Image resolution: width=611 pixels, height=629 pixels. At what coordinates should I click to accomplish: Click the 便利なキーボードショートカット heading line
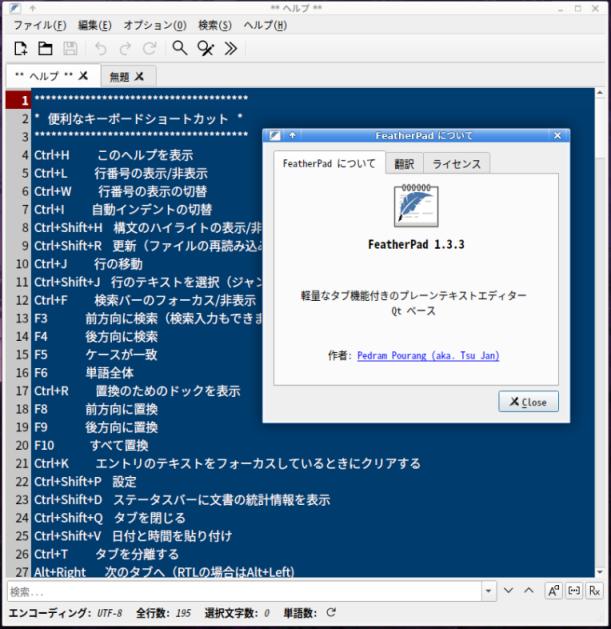click(x=138, y=119)
